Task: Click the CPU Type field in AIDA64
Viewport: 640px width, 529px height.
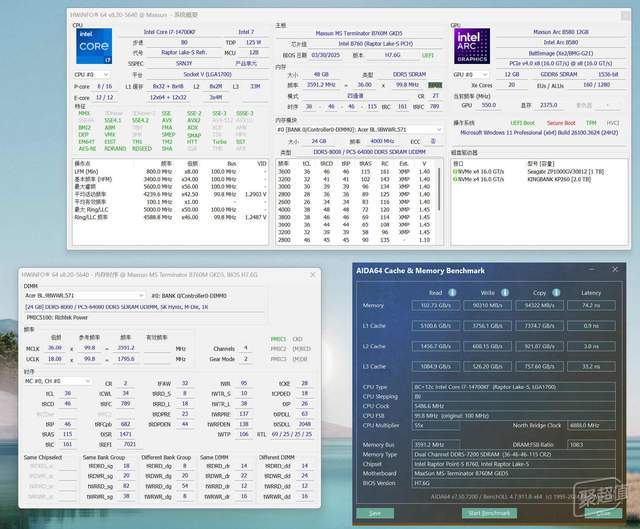Action: (513, 387)
